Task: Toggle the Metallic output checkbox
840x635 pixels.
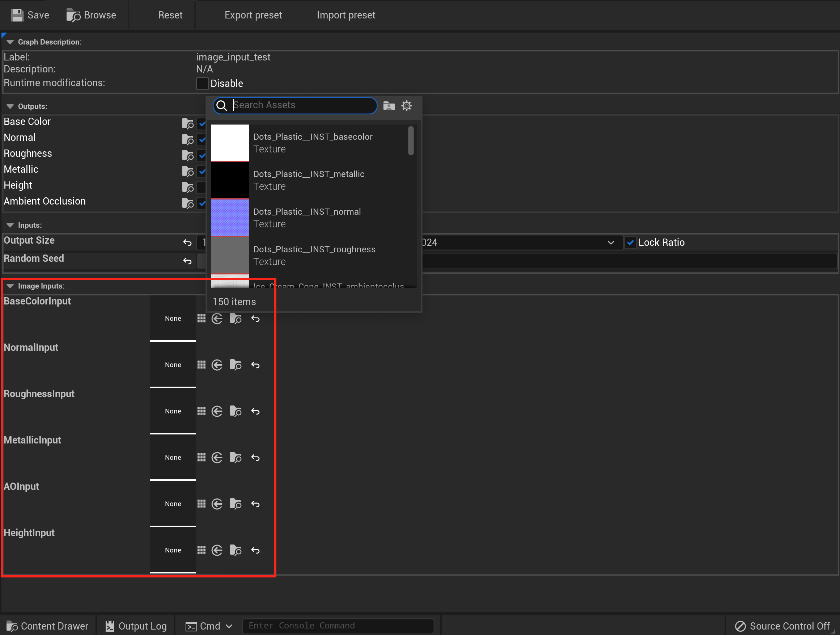Action: [201, 171]
